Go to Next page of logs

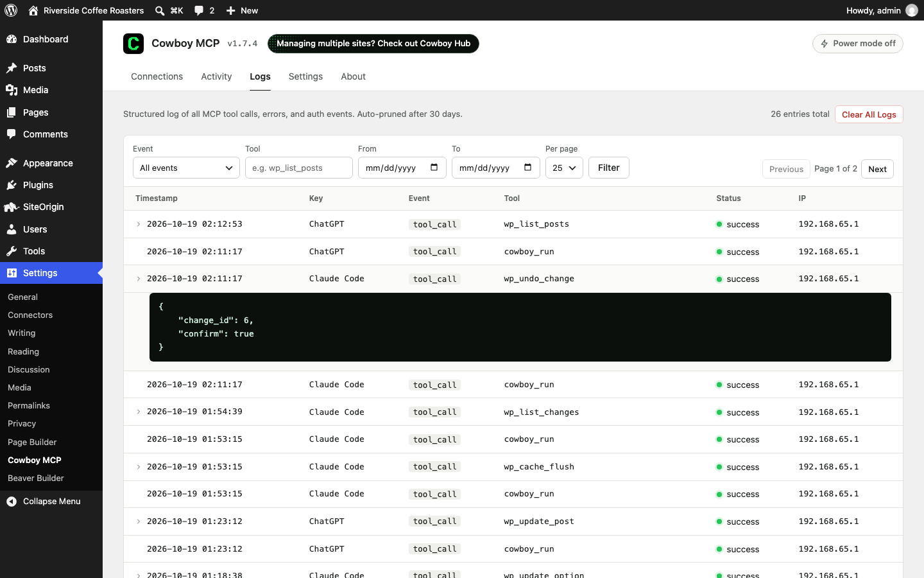pos(877,169)
